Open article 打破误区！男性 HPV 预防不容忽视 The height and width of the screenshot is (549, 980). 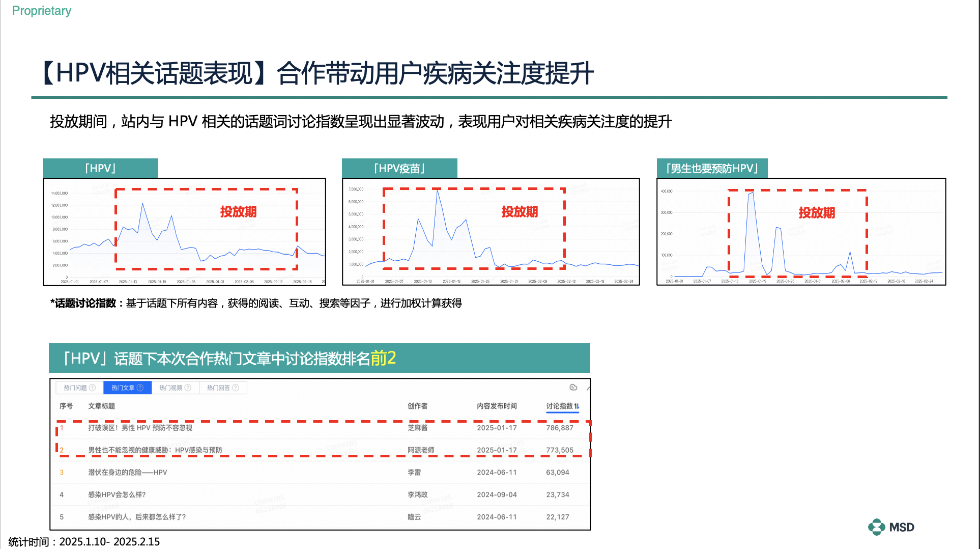point(140,428)
